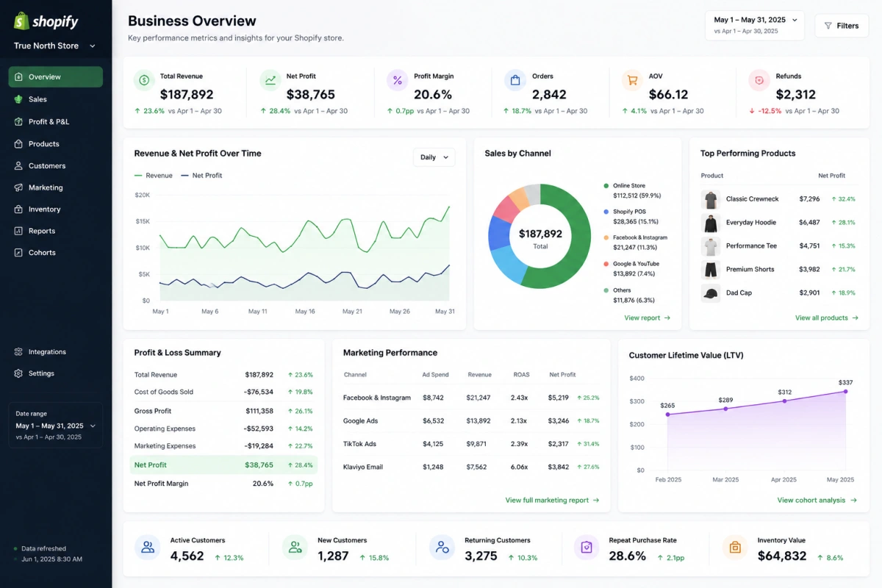Toggle the Revenue line legend
The width and height of the screenshot is (882, 588).
154,176
